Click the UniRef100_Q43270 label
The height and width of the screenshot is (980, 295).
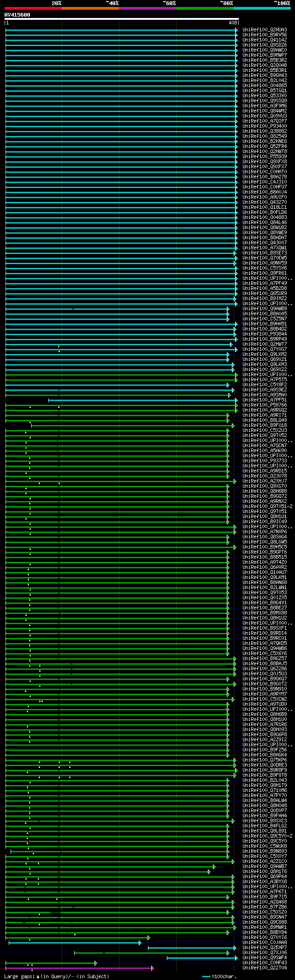pyautogui.click(x=265, y=202)
